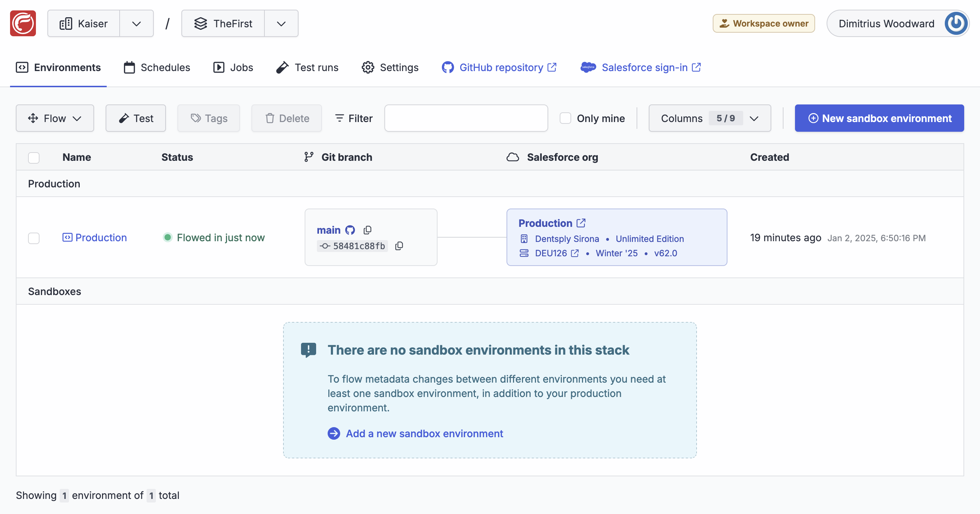The height and width of the screenshot is (514, 980).
Task: Expand the Kaiser workspace dropdown arrow
Action: click(137, 24)
